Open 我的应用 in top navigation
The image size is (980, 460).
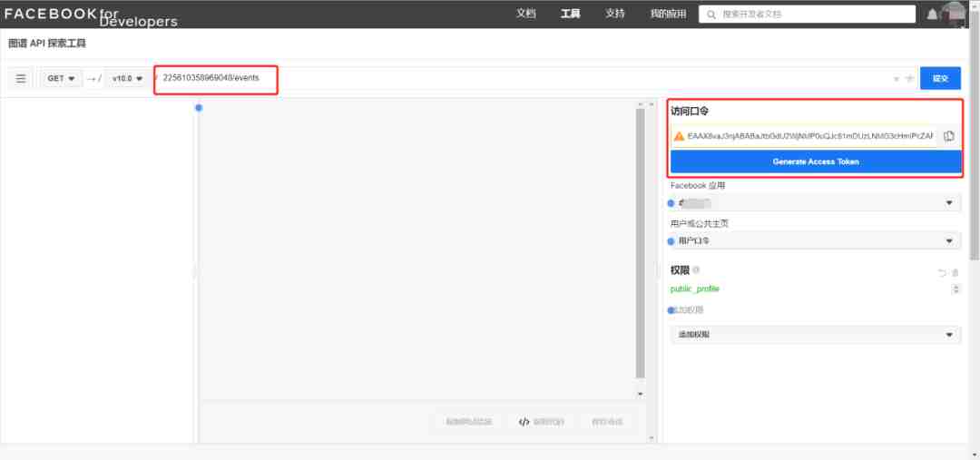tap(668, 14)
